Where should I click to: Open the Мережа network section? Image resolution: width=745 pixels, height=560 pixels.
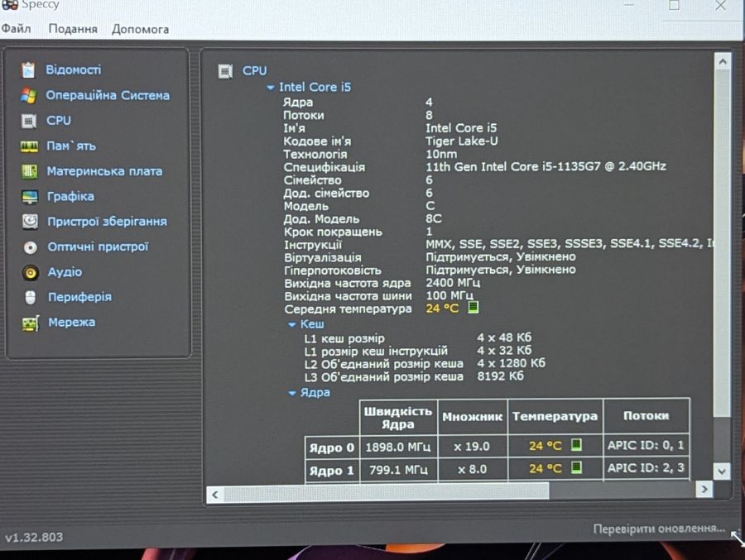[x=72, y=323]
